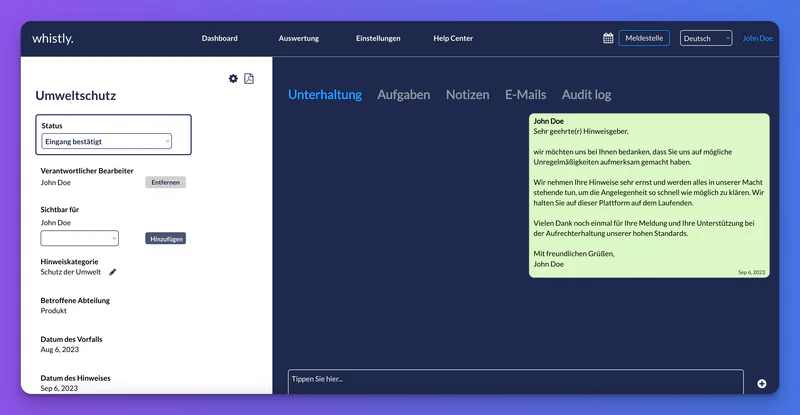Export the case as PDF

[249, 78]
